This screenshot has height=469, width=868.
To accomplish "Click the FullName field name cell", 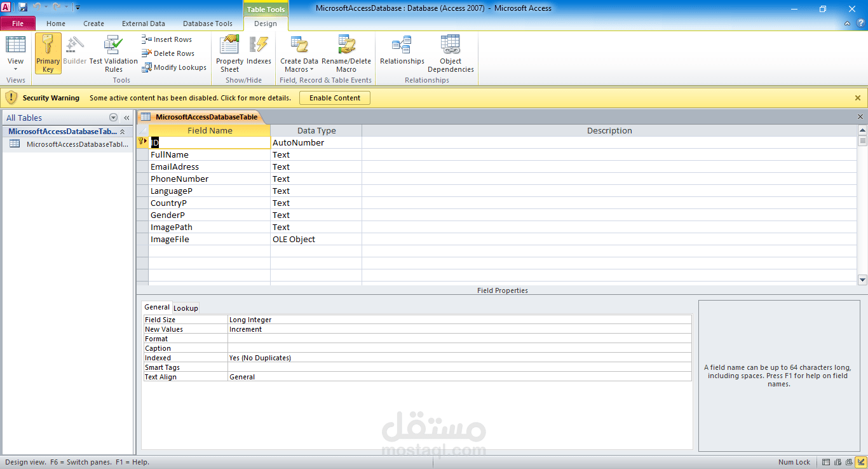I will point(209,155).
